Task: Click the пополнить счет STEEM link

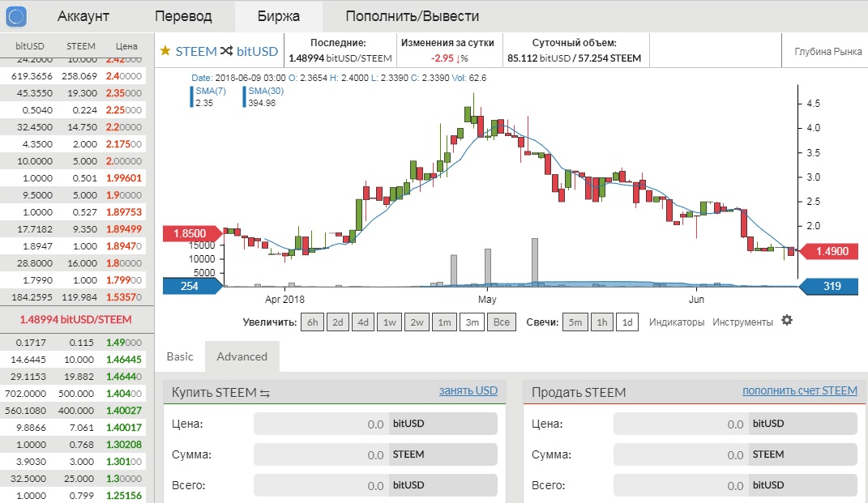Action: 800,390
